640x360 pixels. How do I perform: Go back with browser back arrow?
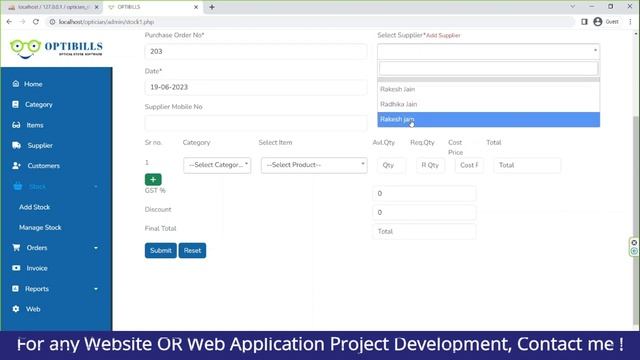coord(9,22)
